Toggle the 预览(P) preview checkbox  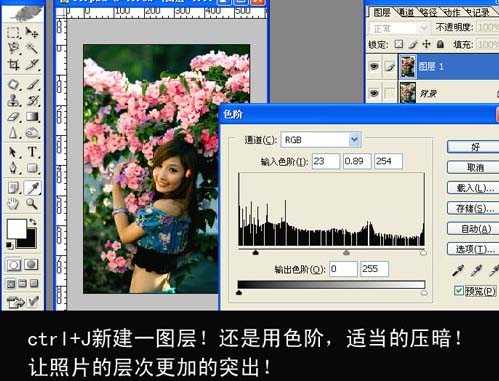(459, 291)
